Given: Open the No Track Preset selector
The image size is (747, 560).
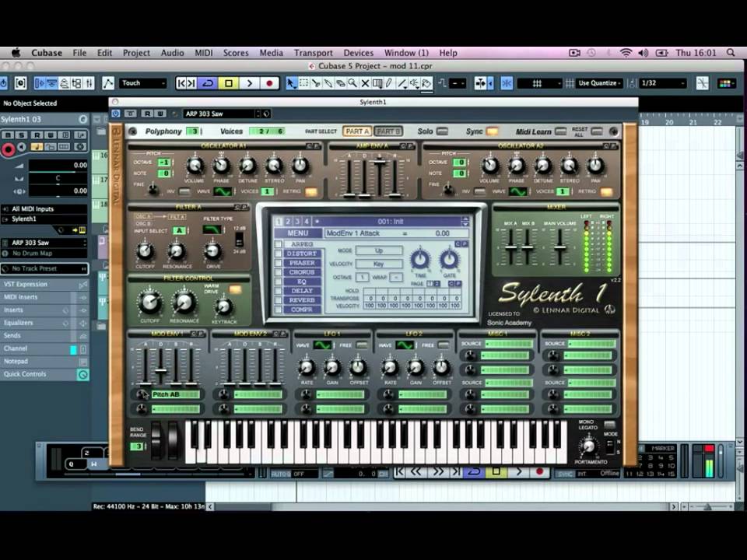Looking at the screenshot, I should (x=44, y=268).
